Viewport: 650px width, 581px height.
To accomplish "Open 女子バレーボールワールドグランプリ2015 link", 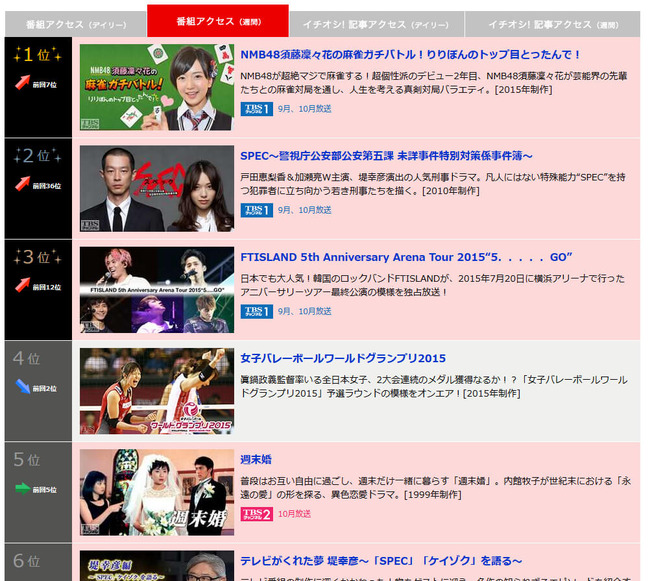I will 343,358.
